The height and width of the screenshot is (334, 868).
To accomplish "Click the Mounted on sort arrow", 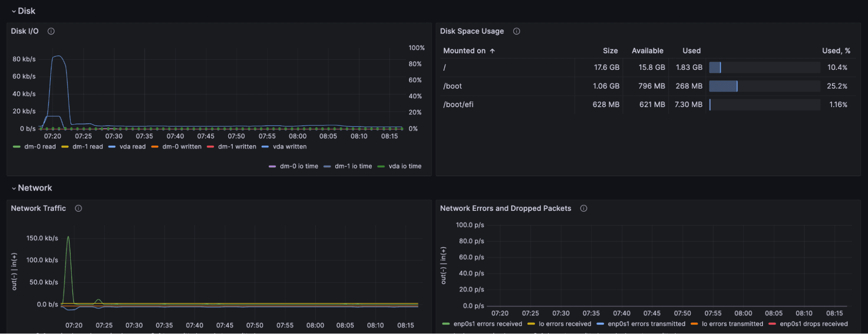I will pyautogui.click(x=492, y=51).
